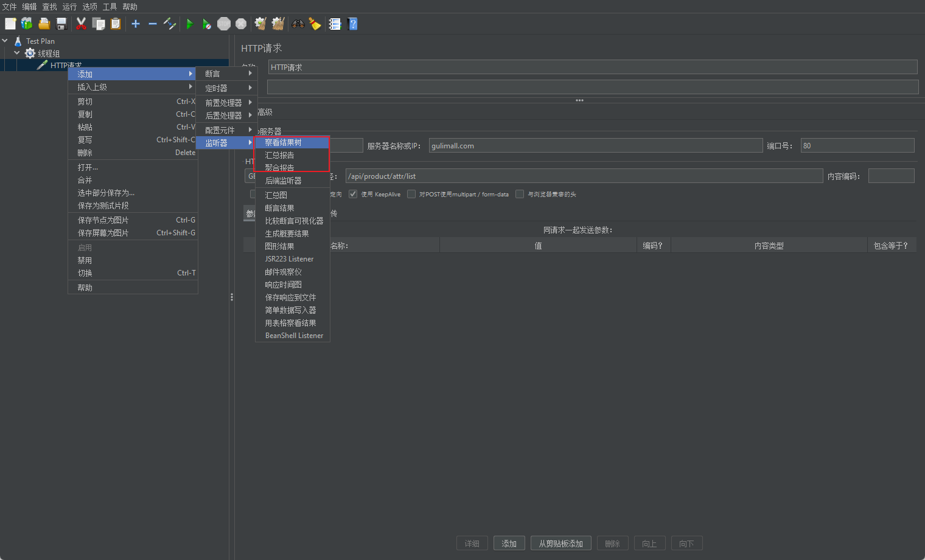The height and width of the screenshot is (560, 925).
Task: Open the 文件 menu
Action: pyautogui.click(x=10, y=7)
